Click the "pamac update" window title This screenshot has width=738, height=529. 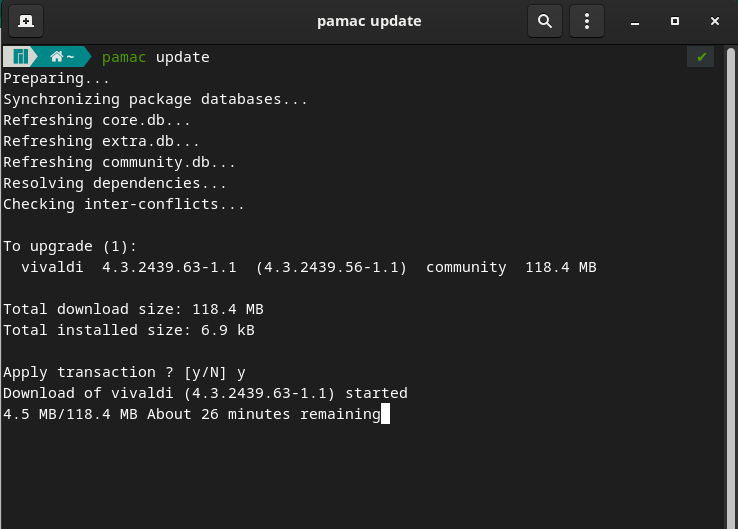coord(369,21)
